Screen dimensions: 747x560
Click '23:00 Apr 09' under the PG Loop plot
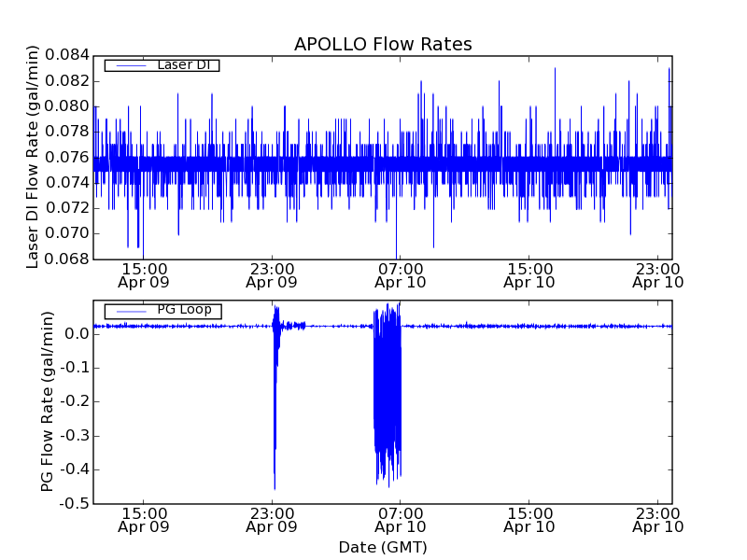[x=272, y=521]
